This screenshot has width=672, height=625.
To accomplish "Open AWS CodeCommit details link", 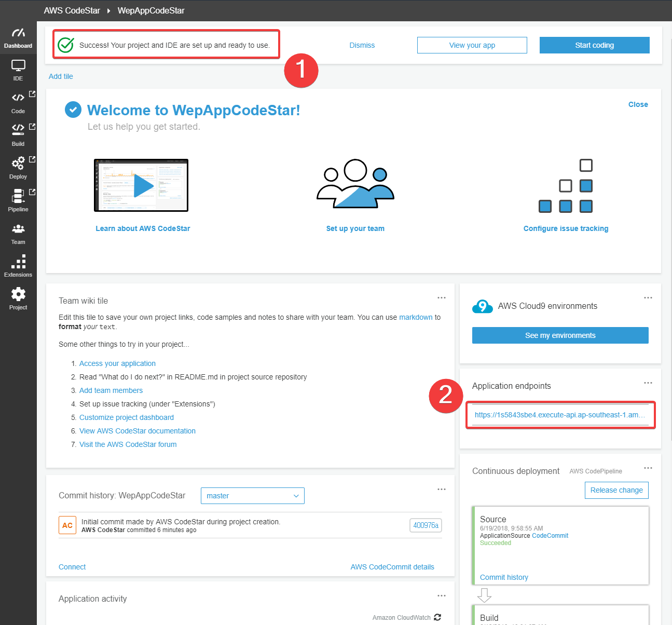I will pos(392,567).
